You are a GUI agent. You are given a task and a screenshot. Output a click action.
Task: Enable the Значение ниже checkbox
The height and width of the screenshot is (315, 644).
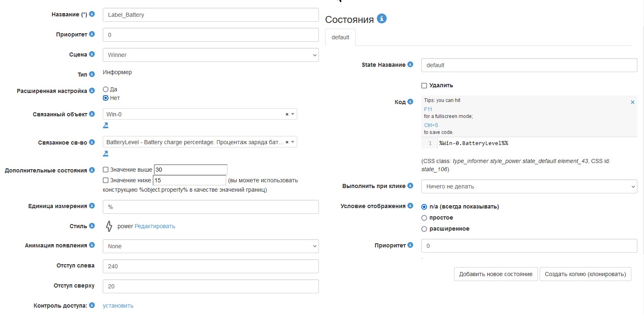pyautogui.click(x=106, y=180)
